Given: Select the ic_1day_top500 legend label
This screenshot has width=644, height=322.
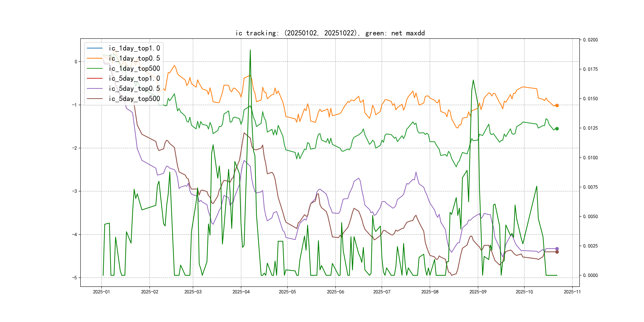Looking at the screenshot, I should 134,69.
